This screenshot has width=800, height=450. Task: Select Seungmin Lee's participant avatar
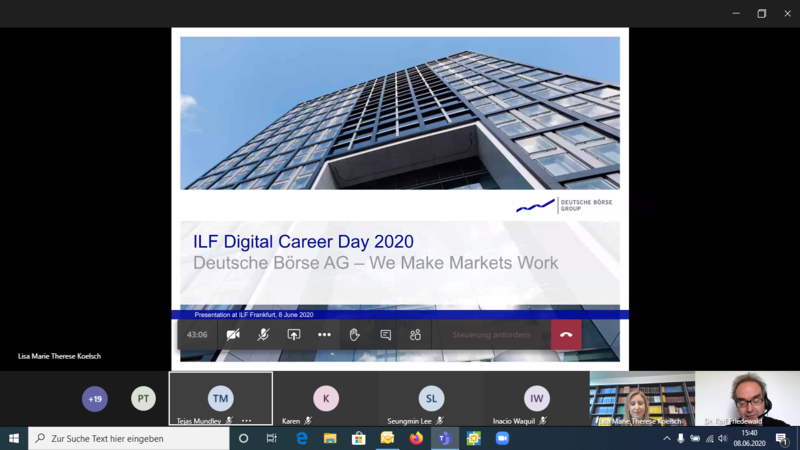point(431,398)
